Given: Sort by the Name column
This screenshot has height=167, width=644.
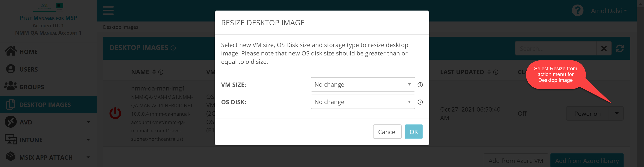Looking at the screenshot, I should 154,72.
